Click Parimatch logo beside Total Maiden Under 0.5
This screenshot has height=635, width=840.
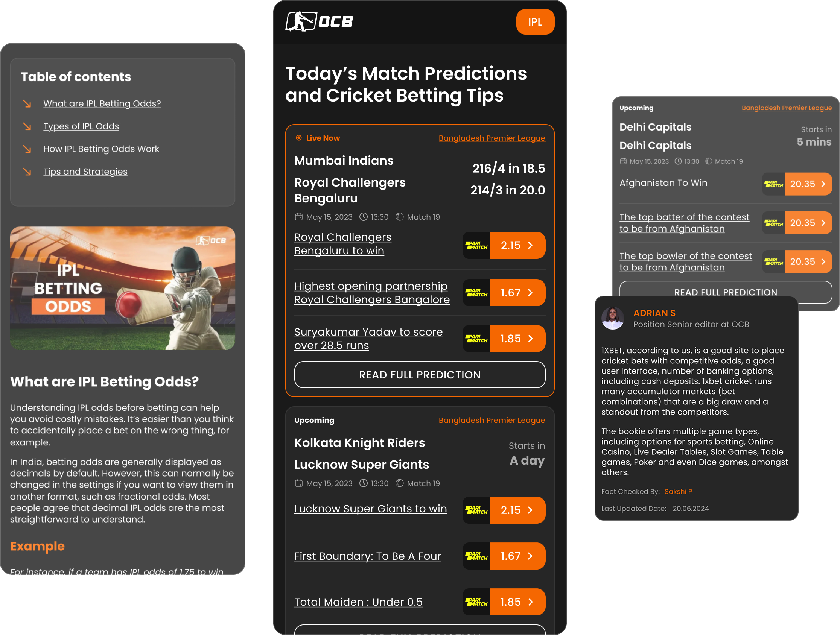(x=476, y=602)
